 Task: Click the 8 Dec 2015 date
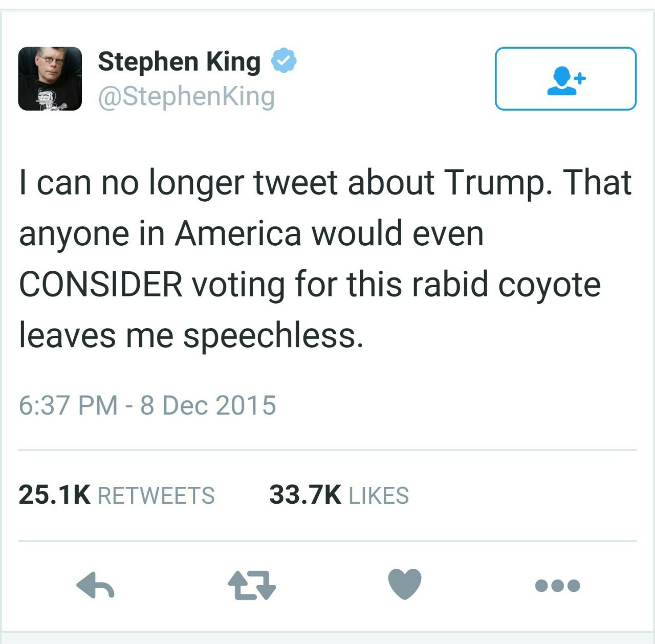[x=208, y=405]
